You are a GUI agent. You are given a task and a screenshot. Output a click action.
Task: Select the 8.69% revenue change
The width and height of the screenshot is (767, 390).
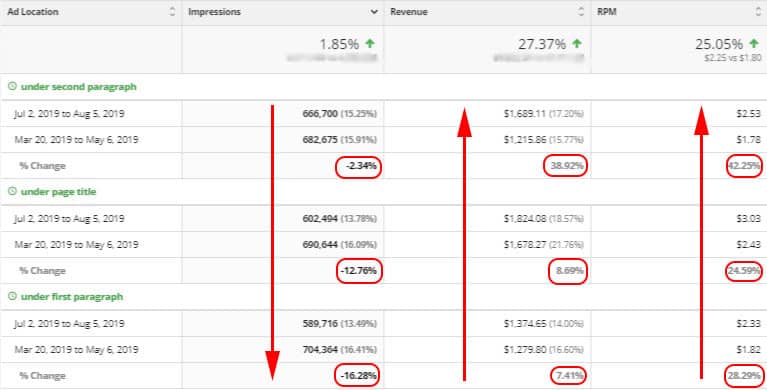(569, 271)
